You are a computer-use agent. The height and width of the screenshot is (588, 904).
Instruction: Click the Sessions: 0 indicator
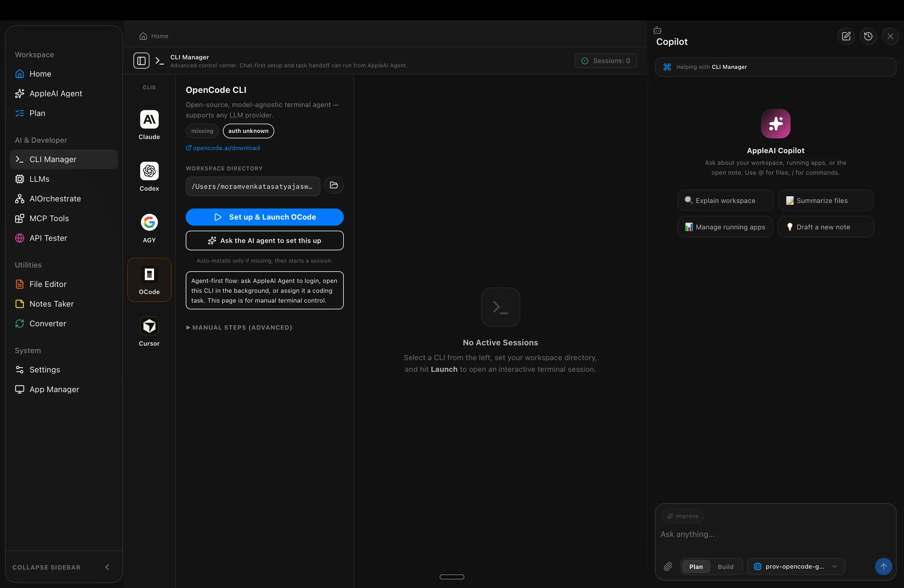click(x=605, y=61)
